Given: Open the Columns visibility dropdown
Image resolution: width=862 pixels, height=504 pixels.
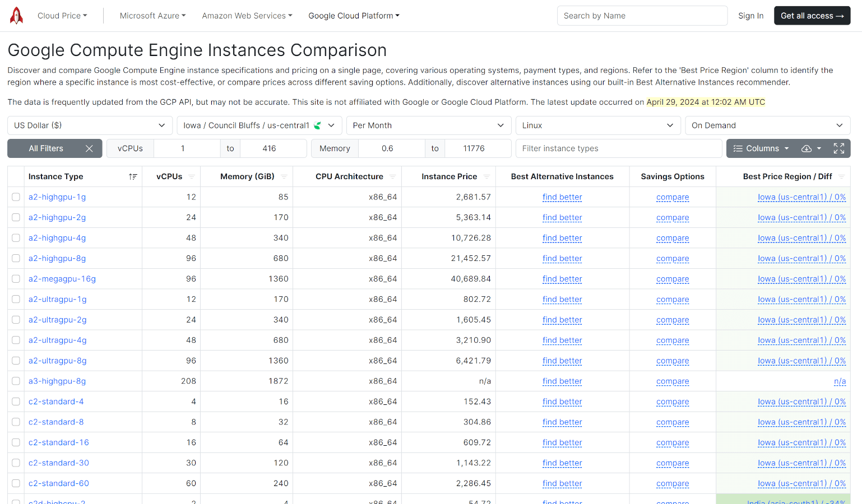Looking at the screenshot, I should coord(761,148).
